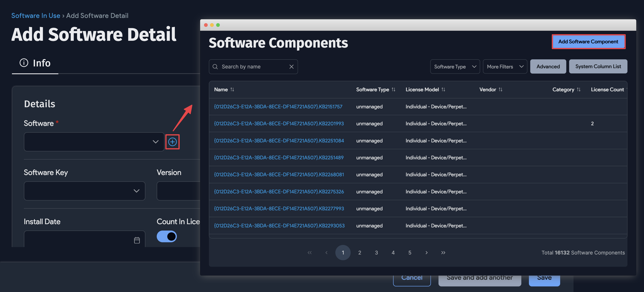Image resolution: width=644 pixels, height=292 pixels.
Task: Open the Software Type filter dropdown
Action: (x=455, y=66)
